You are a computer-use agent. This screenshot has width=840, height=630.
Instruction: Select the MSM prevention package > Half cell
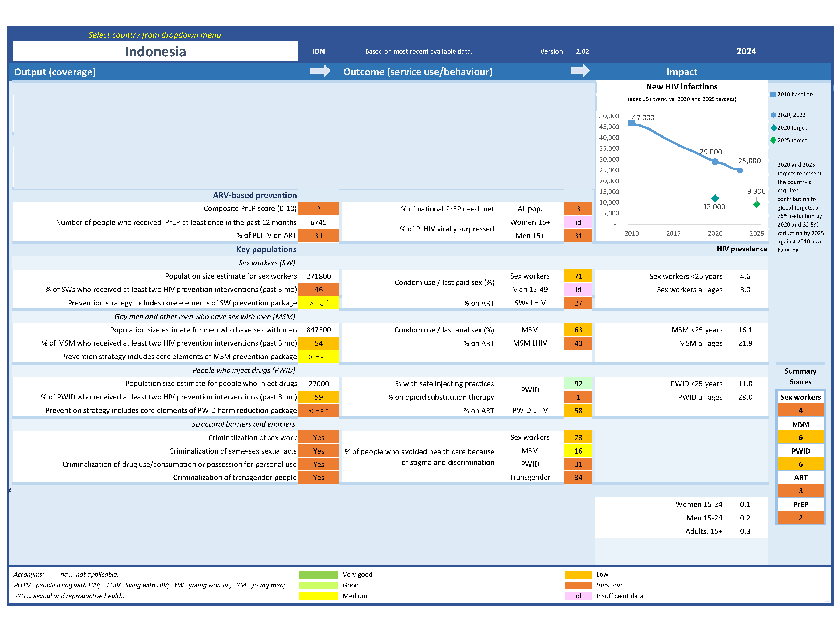(318, 357)
